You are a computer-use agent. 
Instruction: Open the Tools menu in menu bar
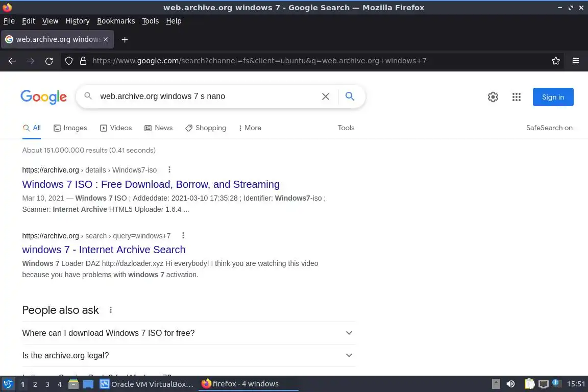click(x=151, y=21)
